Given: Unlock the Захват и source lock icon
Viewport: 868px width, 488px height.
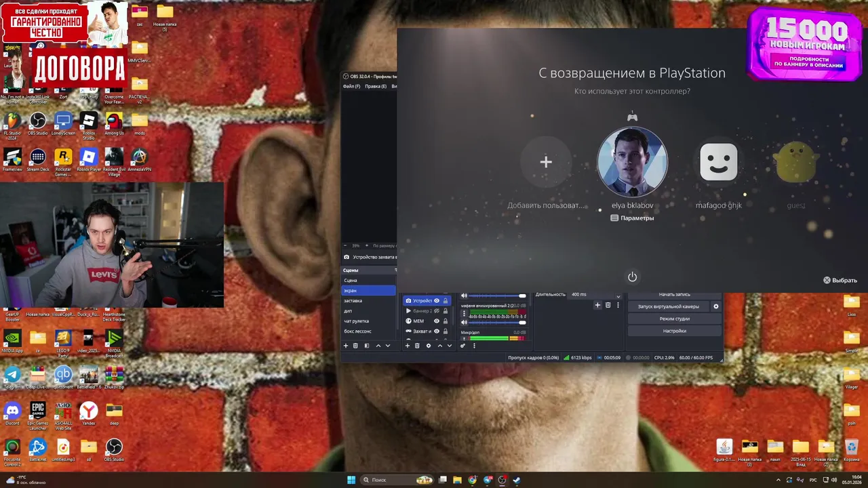Looking at the screenshot, I should pyautogui.click(x=445, y=331).
